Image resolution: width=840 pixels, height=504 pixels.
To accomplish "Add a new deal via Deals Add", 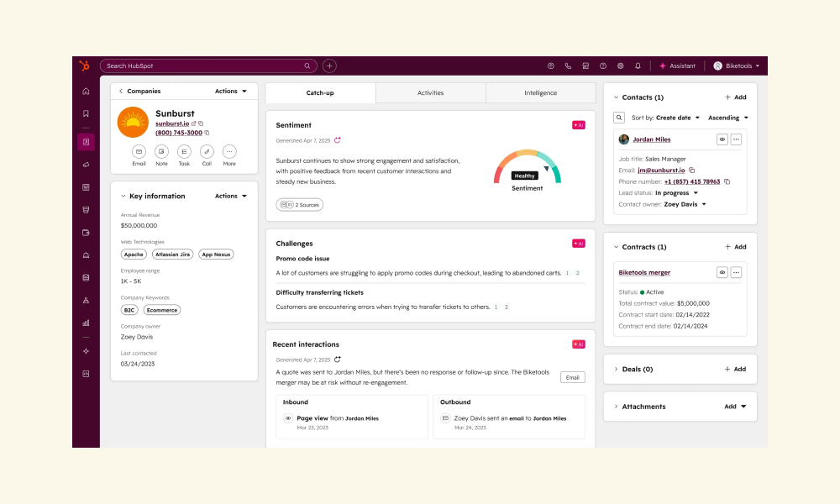I will 736,369.
